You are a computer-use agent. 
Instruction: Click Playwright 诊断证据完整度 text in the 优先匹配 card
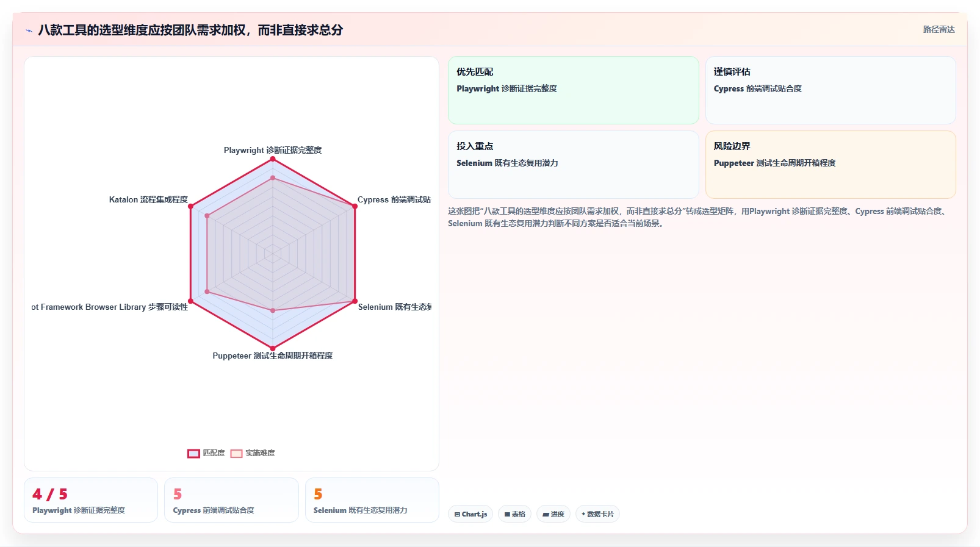pos(507,88)
